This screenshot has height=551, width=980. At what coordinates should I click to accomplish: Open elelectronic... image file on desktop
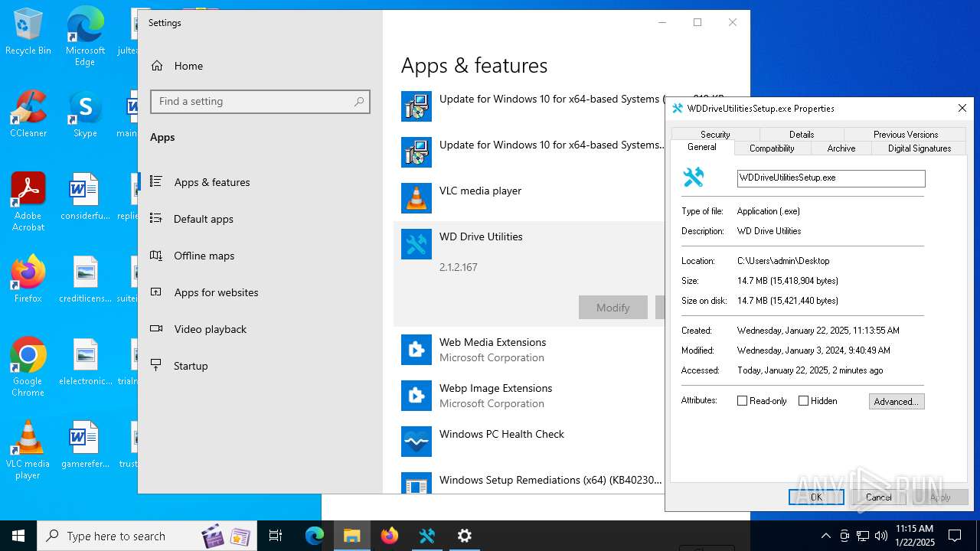[85, 362]
